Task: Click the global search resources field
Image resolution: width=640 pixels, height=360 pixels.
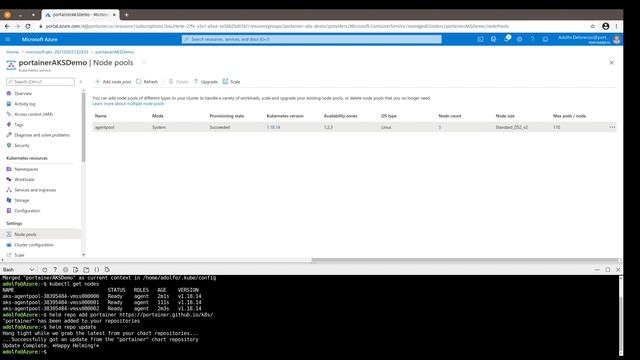Action: [311, 39]
